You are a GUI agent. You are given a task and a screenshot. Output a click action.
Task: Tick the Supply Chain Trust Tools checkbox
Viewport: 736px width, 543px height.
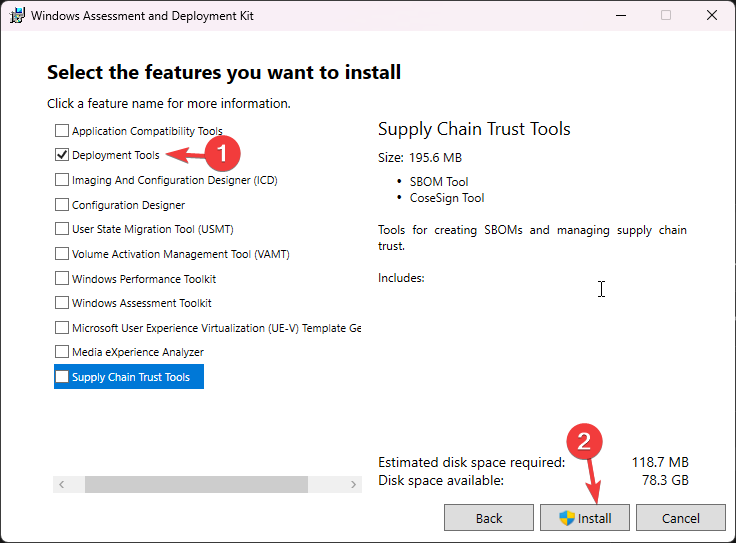[x=62, y=376]
